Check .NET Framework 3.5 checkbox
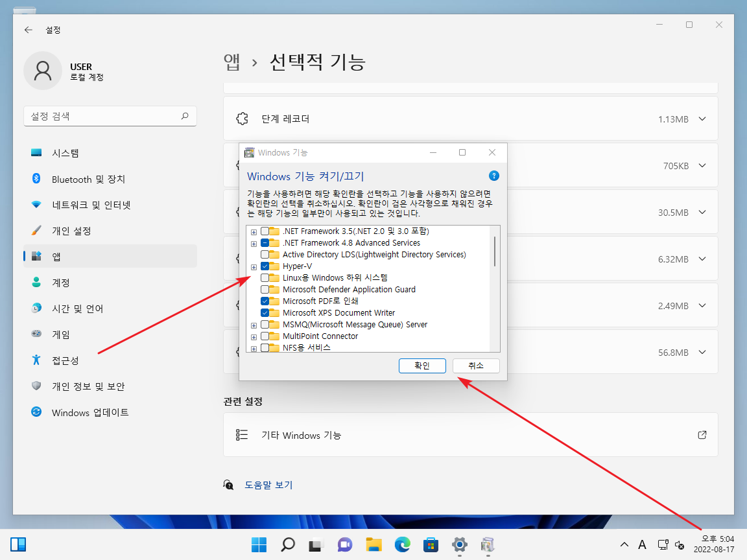The width and height of the screenshot is (747, 560). [x=265, y=231]
